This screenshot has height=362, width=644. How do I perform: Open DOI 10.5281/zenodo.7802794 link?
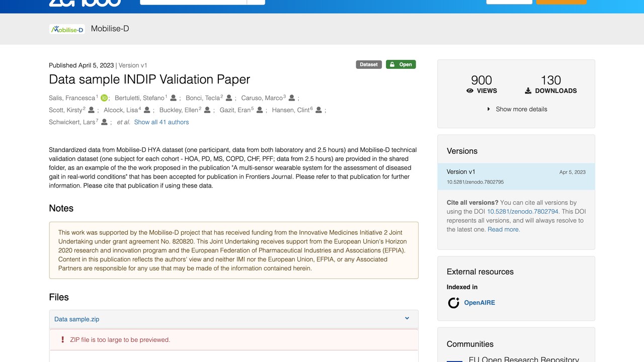(x=523, y=212)
